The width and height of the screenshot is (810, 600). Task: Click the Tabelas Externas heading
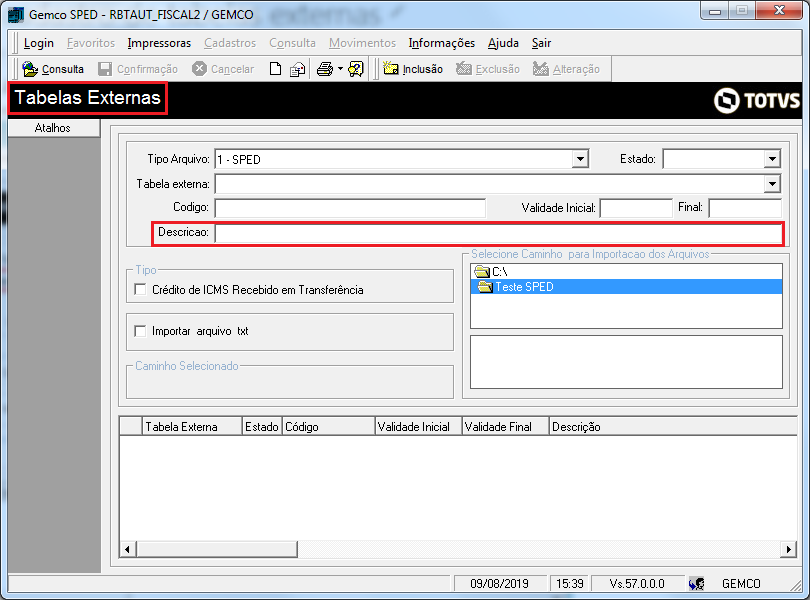pos(88,98)
